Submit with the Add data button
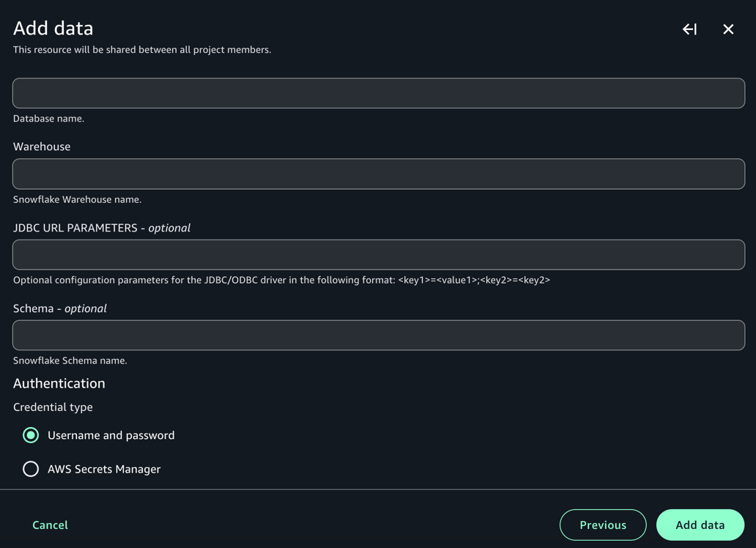Viewport: 756px width, 548px height. point(700,525)
